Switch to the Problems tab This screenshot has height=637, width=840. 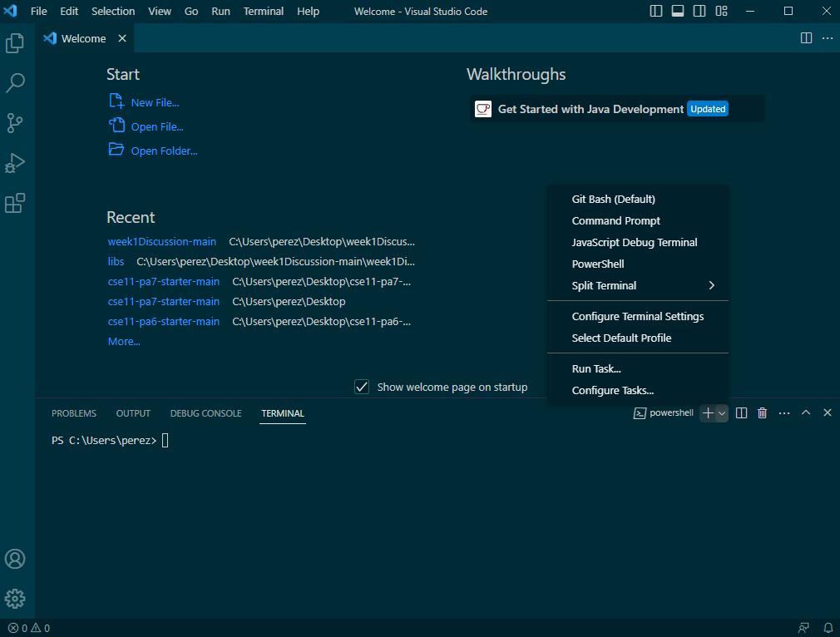(73, 413)
